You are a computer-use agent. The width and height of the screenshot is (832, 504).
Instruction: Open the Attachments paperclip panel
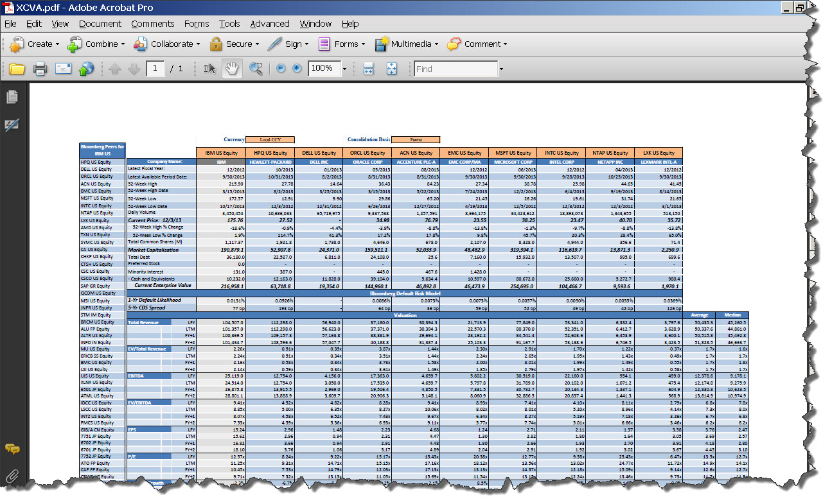tap(12, 476)
